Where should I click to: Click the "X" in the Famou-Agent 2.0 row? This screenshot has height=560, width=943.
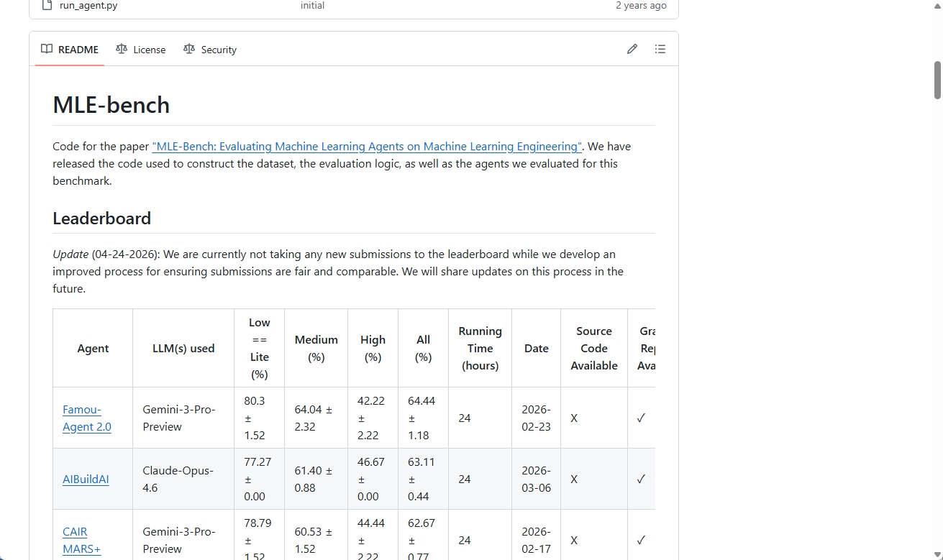pos(574,418)
